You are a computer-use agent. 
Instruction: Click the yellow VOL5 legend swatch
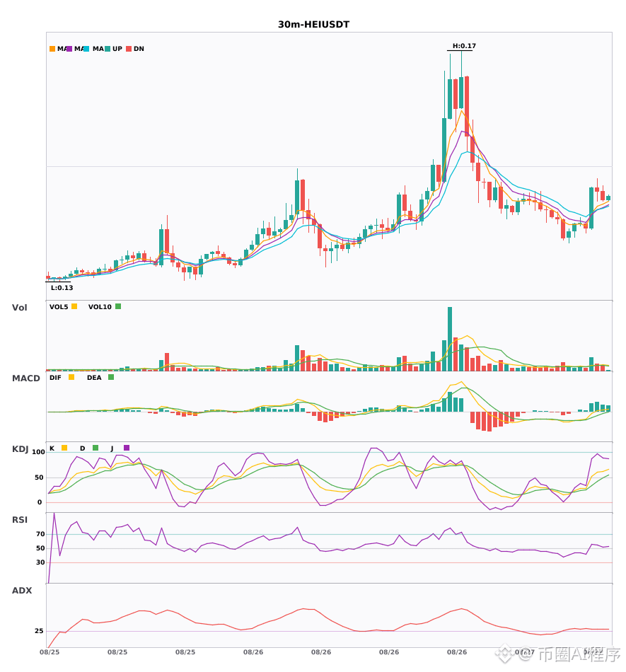tap(74, 306)
